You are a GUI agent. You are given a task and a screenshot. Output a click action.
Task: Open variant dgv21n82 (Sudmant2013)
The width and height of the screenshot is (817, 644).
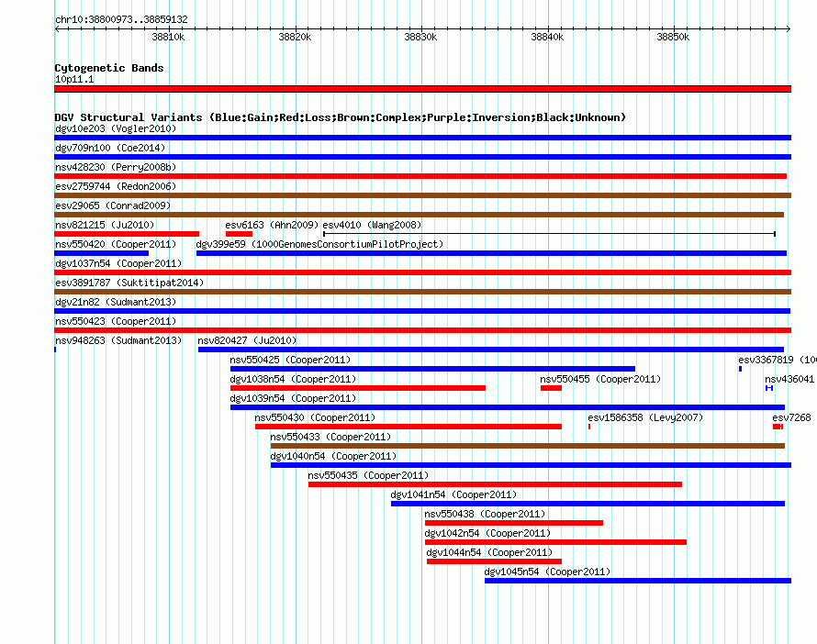pos(116,302)
